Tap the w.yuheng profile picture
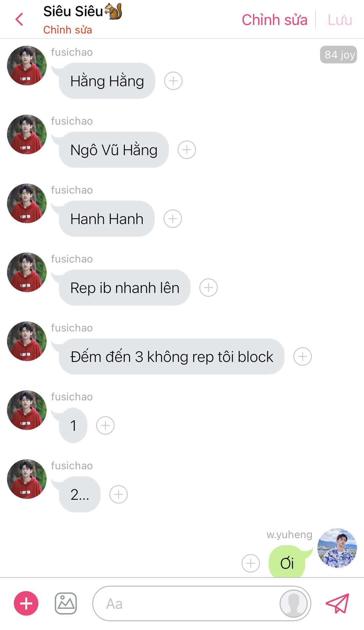The height and width of the screenshot is (630, 364). click(337, 548)
